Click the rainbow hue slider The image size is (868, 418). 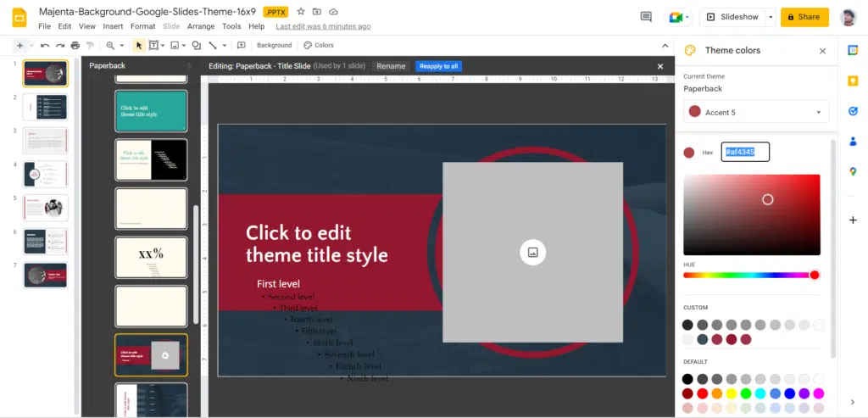point(751,275)
